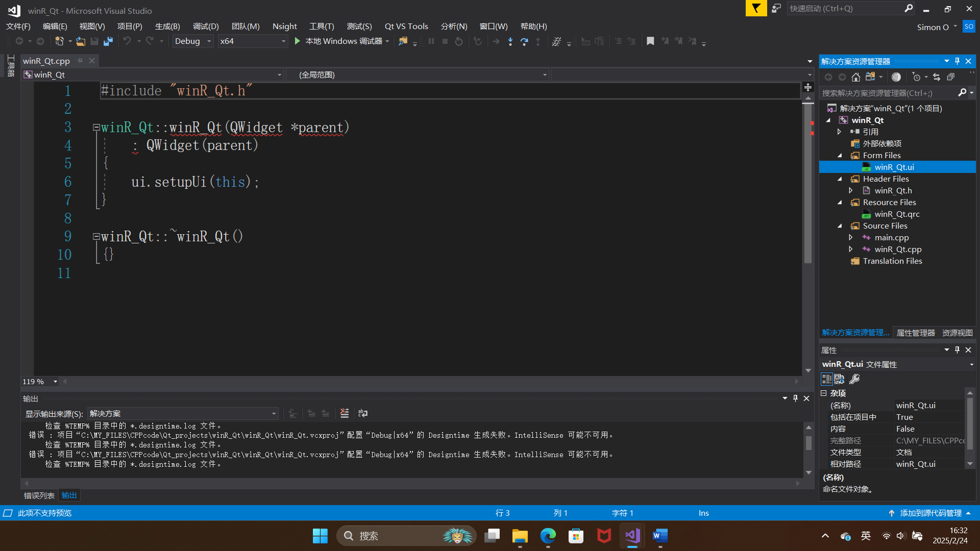Image resolution: width=980 pixels, height=551 pixels.
Task: Toggle Sync with Active Document
Action: tap(937, 77)
